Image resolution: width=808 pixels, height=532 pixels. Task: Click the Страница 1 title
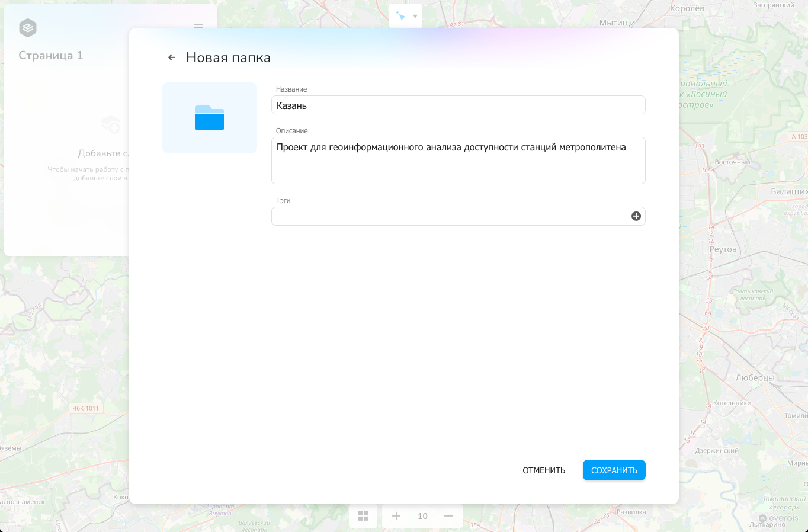tap(51, 55)
